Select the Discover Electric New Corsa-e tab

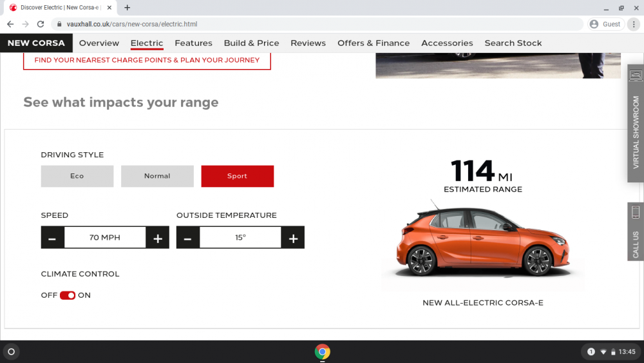tap(60, 7)
